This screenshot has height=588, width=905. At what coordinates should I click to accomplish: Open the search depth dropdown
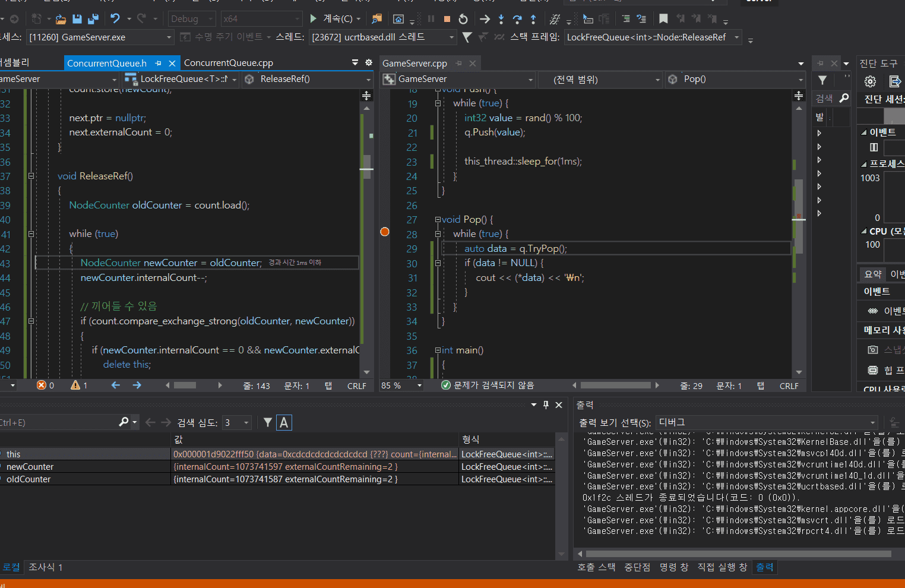point(246,423)
